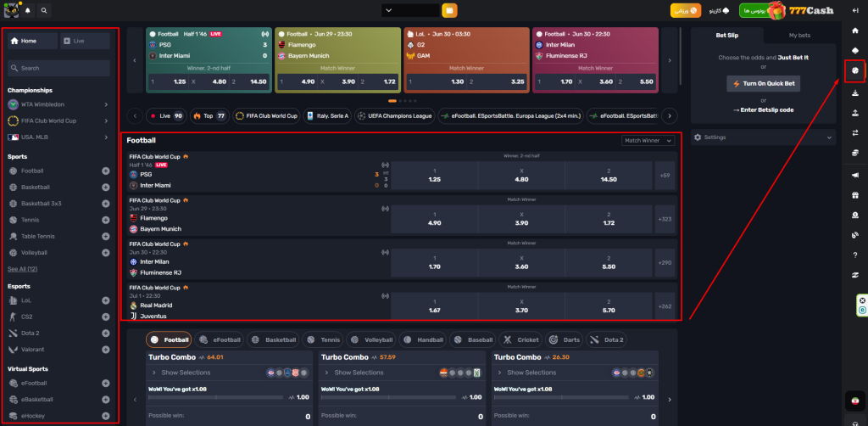Open the G2 vs GAM LoL match card
This screenshot has width=868, height=426.
(x=466, y=60)
